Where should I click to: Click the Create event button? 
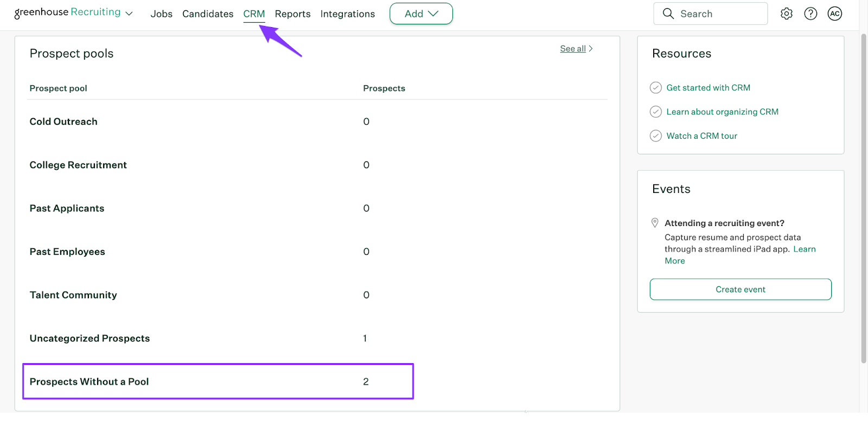(741, 289)
